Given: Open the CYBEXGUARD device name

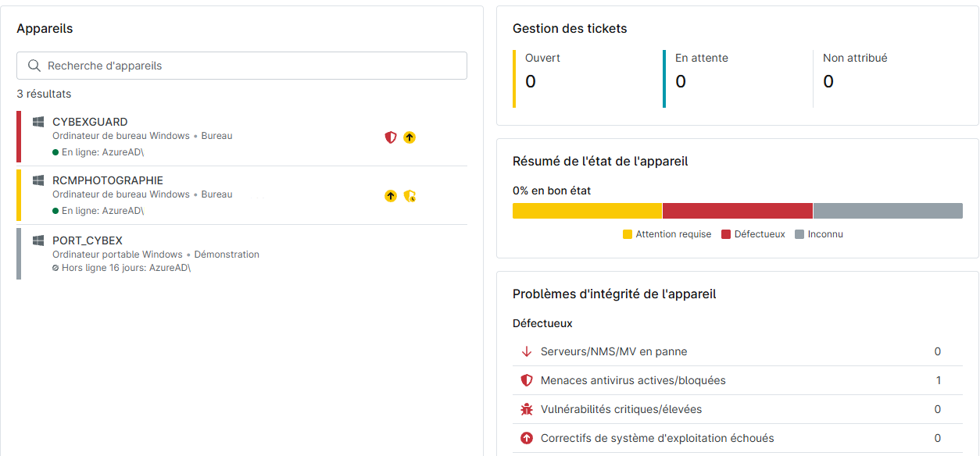Looking at the screenshot, I should [x=90, y=122].
